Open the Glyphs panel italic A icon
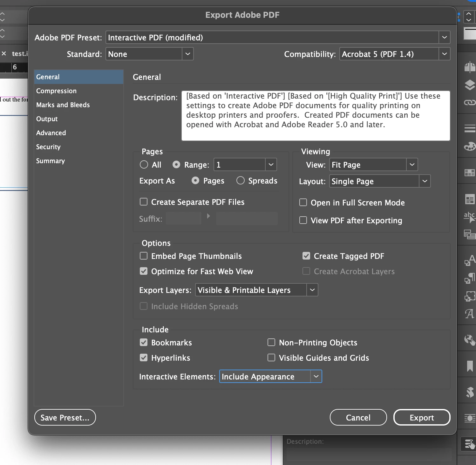The height and width of the screenshot is (465, 476). coord(470,314)
